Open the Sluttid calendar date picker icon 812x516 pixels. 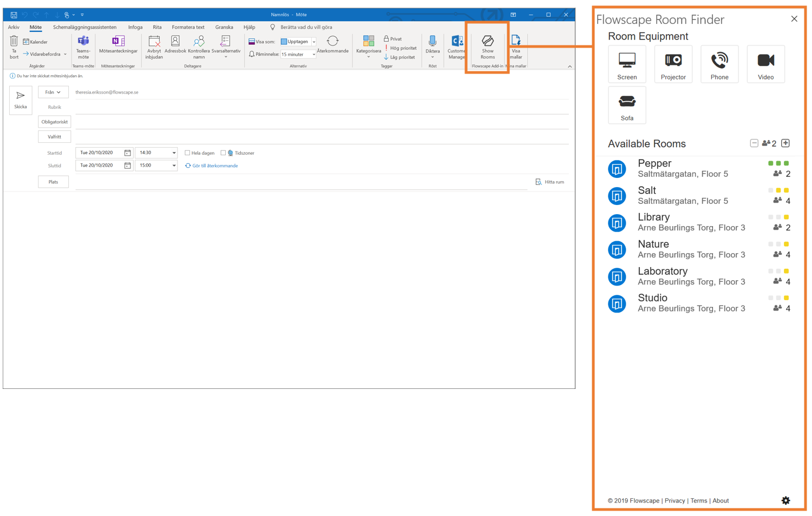[127, 166]
